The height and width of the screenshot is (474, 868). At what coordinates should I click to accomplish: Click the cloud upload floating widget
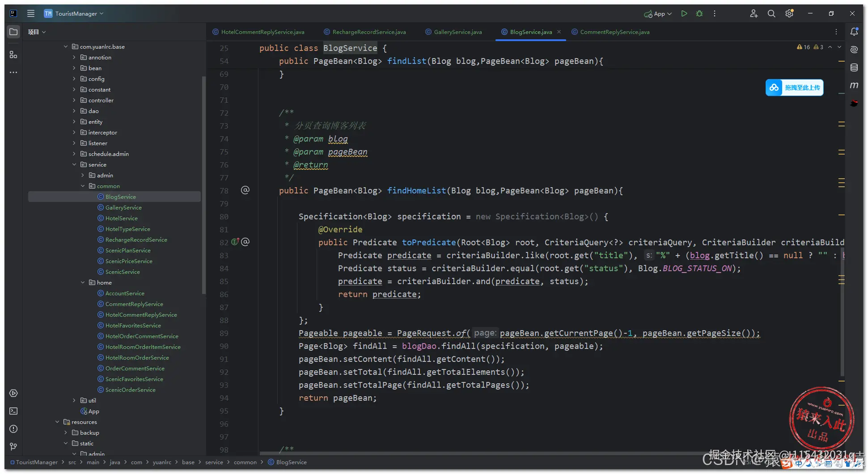[794, 88]
